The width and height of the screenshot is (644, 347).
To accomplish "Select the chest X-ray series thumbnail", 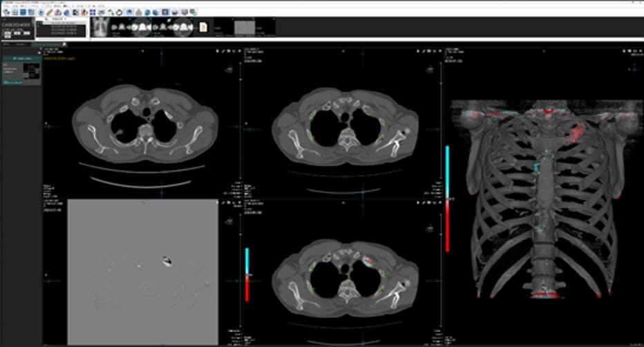I will [100, 27].
